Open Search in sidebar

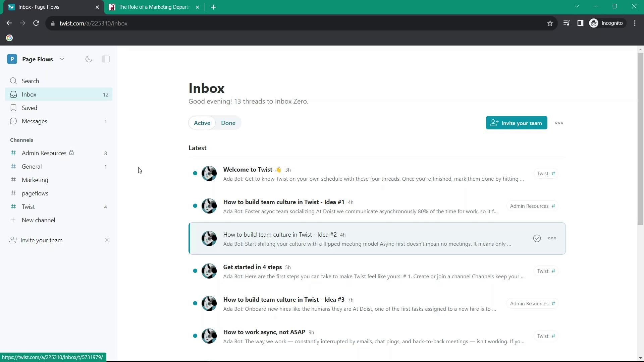pos(30,81)
